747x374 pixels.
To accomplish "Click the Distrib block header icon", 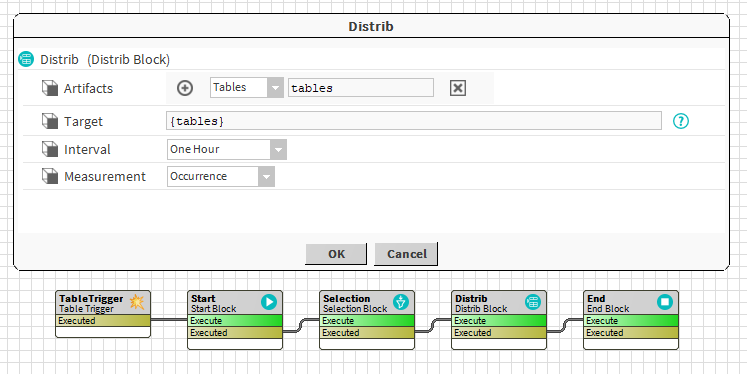I will (x=26, y=60).
